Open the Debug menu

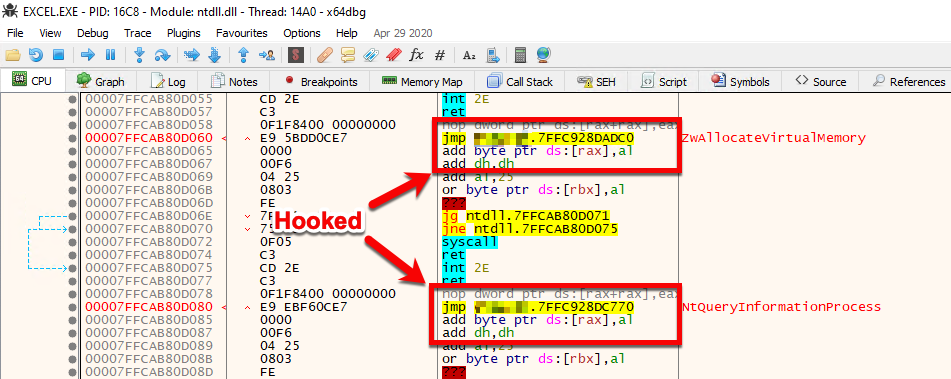pos(93,33)
